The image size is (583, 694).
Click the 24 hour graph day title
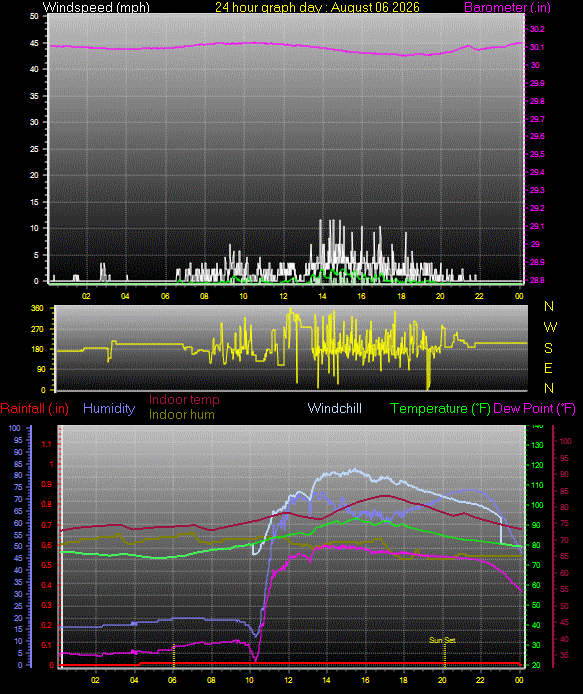click(317, 7)
